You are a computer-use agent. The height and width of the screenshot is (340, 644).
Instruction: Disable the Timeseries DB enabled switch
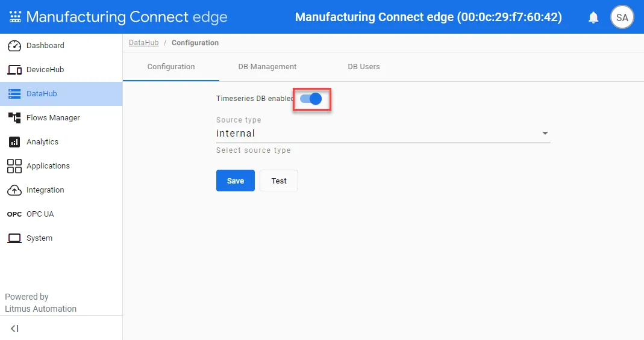coord(311,99)
